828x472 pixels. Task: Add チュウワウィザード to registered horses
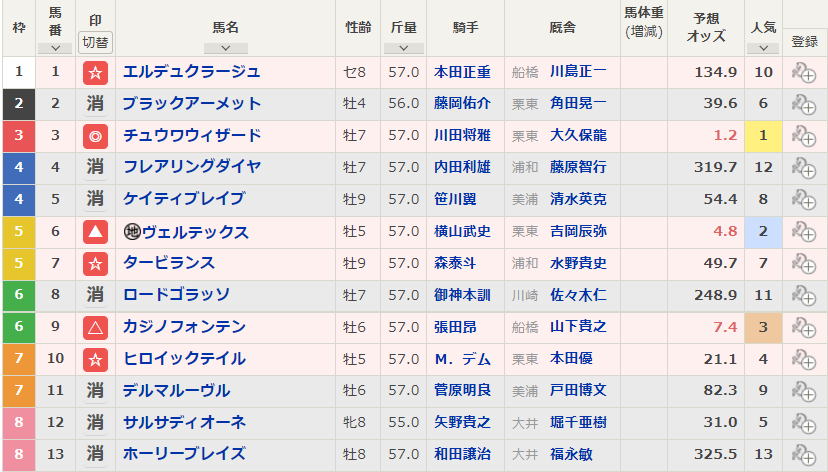coord(804,136)
